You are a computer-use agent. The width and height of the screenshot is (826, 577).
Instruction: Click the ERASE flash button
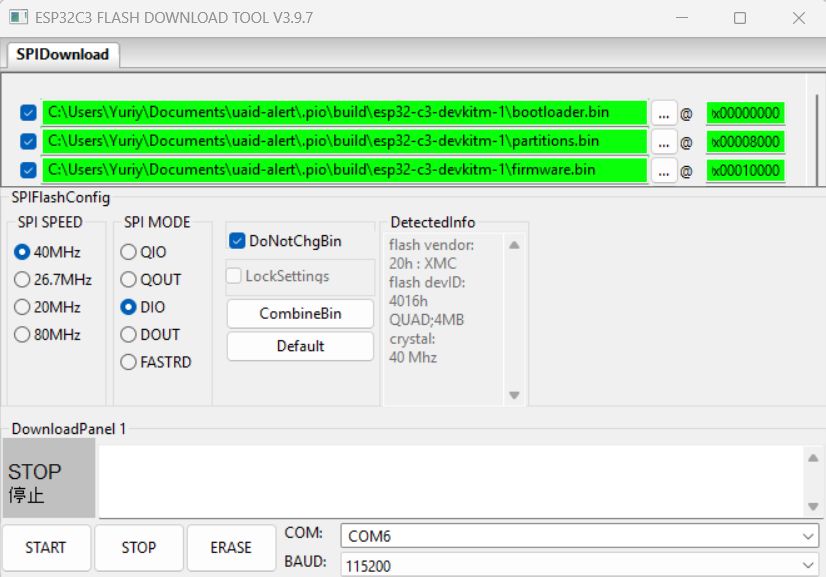click(x=231, y=547)
